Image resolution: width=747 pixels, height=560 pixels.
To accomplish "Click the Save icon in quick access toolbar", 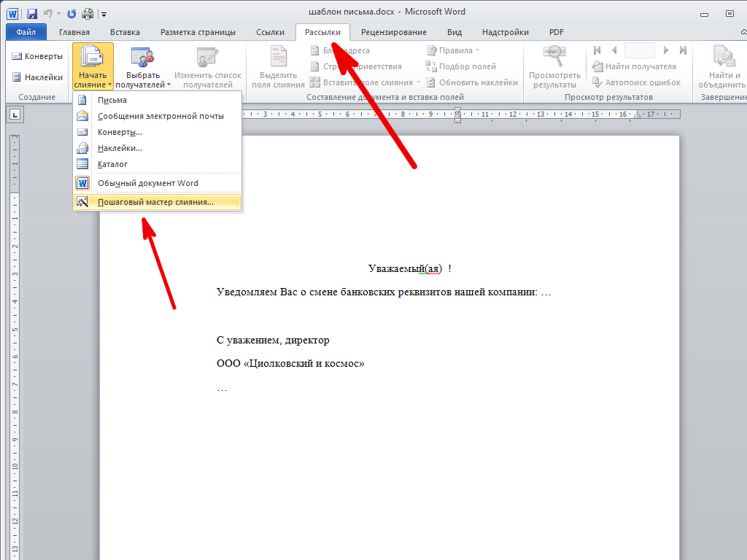I will (x=31, y=14).
